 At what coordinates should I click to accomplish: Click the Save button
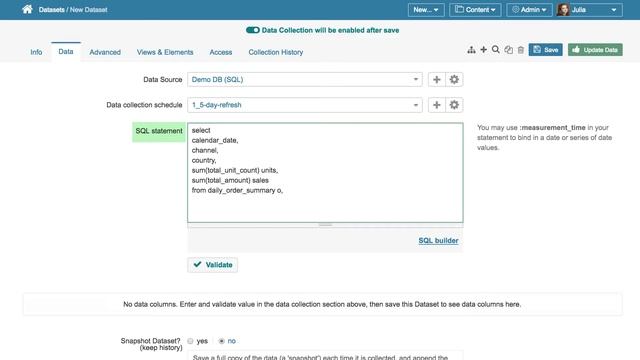click(545, 50)
